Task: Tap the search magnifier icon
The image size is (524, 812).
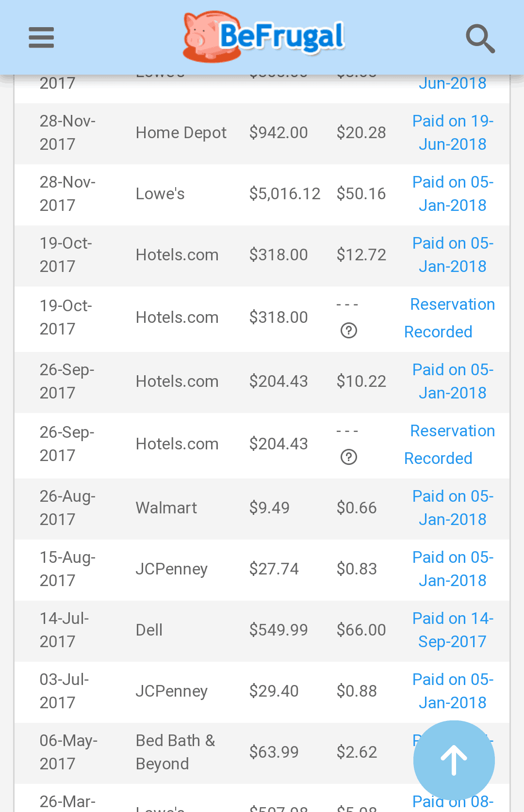Action: [x=480, y=38]
